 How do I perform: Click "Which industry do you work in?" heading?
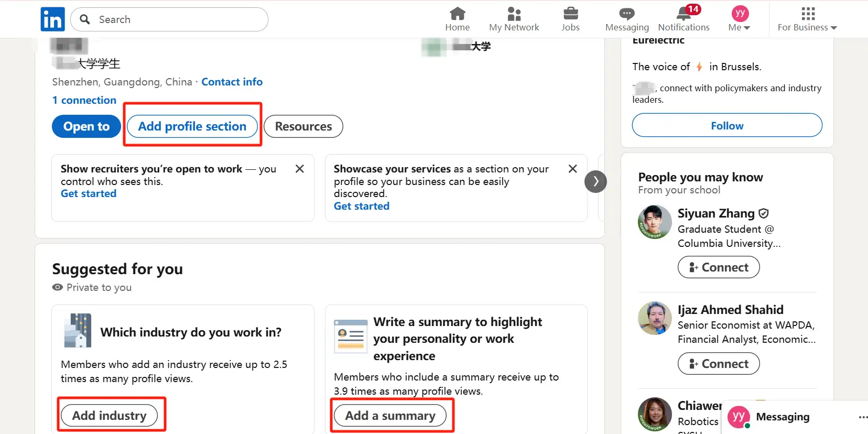191,332
